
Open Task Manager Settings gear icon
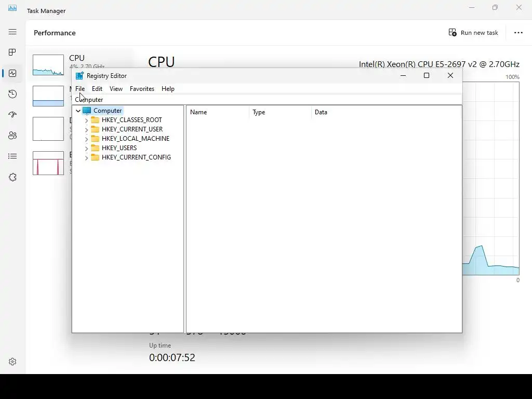(12, 362)
